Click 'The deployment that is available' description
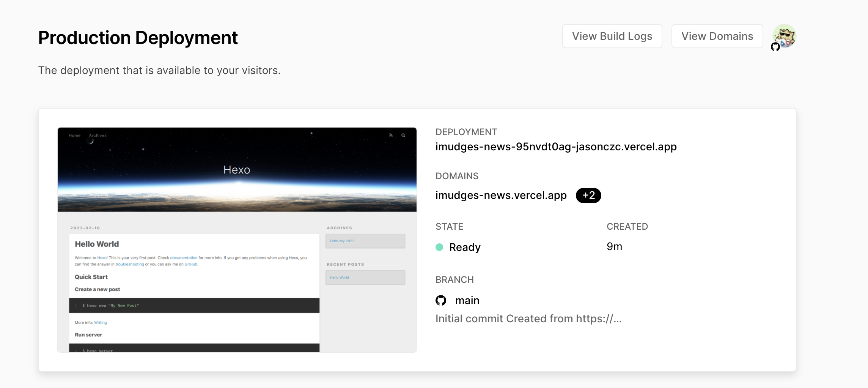Screen dimensions: 868x388 [159, 70]
